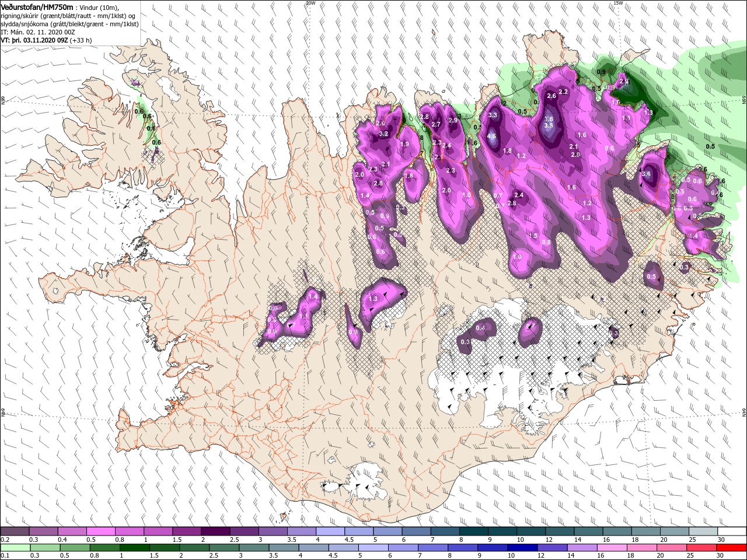Pick the lavender 4–4.5 snow legend swatch
Image resolution: width=747 pixels, height=560 pixels.
click(330, 531)
